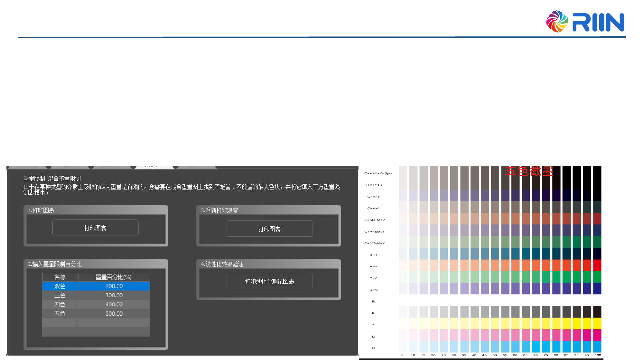This screenshot has width=644, height=362.
Task: Click the 200.00 ink percentage cell
Action: pyautogui.click(x=114, y=286)
